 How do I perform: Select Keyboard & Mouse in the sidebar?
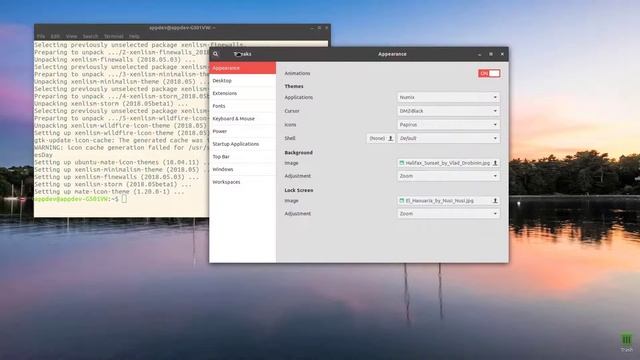[x=242, y=119]
